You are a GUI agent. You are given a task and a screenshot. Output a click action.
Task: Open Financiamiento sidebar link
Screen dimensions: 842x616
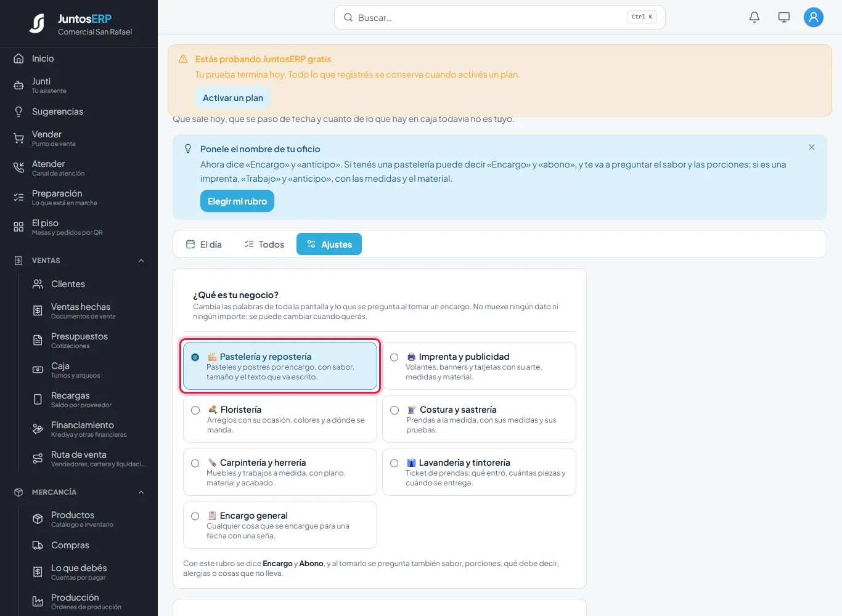pyautogui.click(x=88, y=429)
